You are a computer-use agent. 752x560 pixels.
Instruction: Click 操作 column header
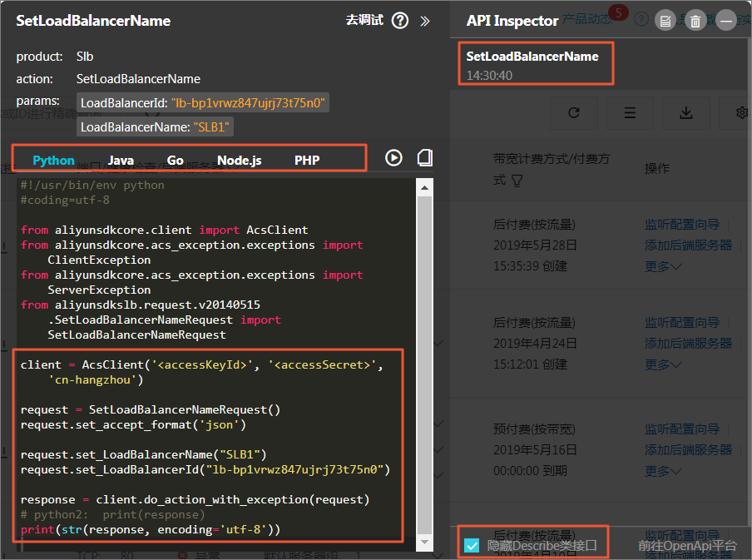pos(657,168)
